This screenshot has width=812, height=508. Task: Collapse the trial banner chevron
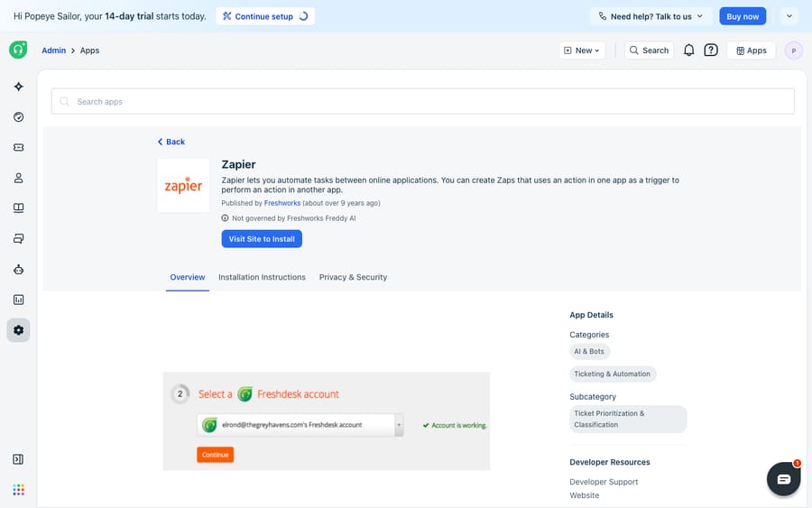coord(789,16)
